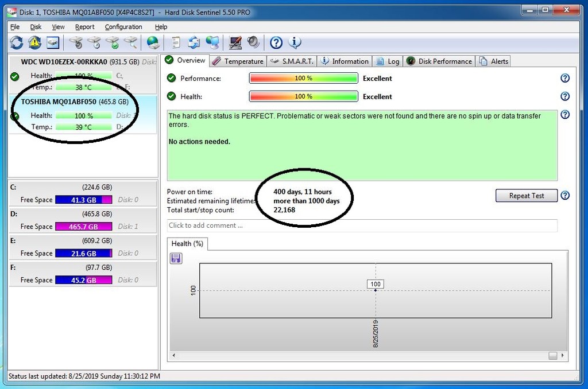588x389 pixels.
Task: Switch to the Alerts tab
Action: tap(493, 61)
